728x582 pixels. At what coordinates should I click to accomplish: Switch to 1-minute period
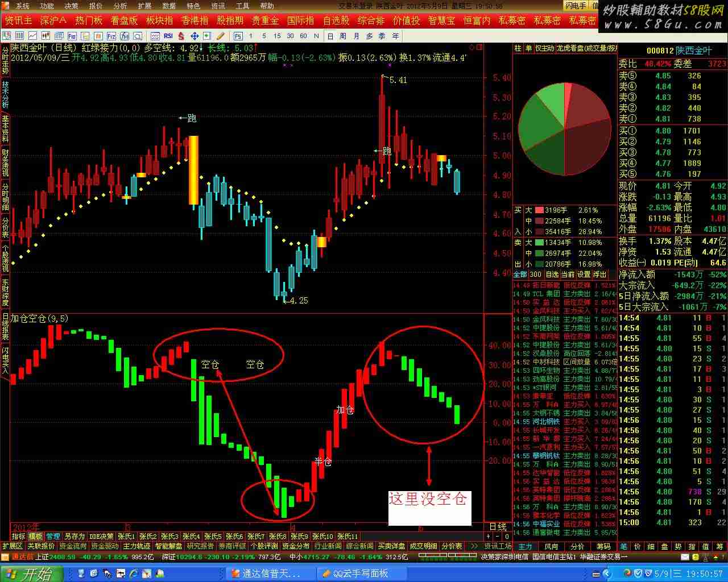[x=251, y=36]
